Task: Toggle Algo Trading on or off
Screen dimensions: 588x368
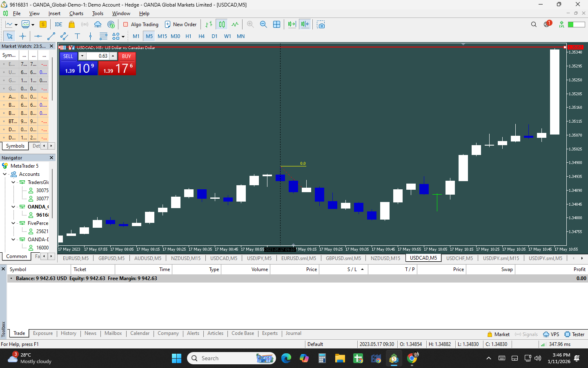Action: click(141, 25)
